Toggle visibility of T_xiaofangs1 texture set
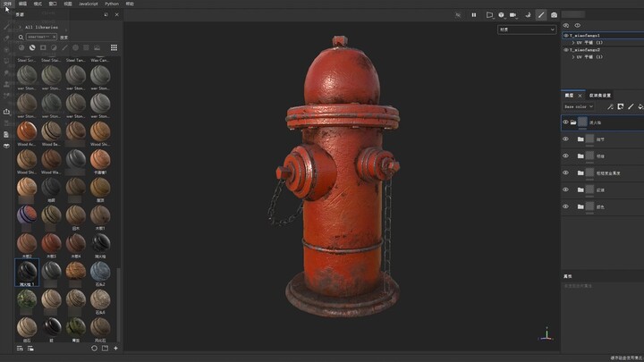This screenshot has width=644, height=362. [565, 36]
